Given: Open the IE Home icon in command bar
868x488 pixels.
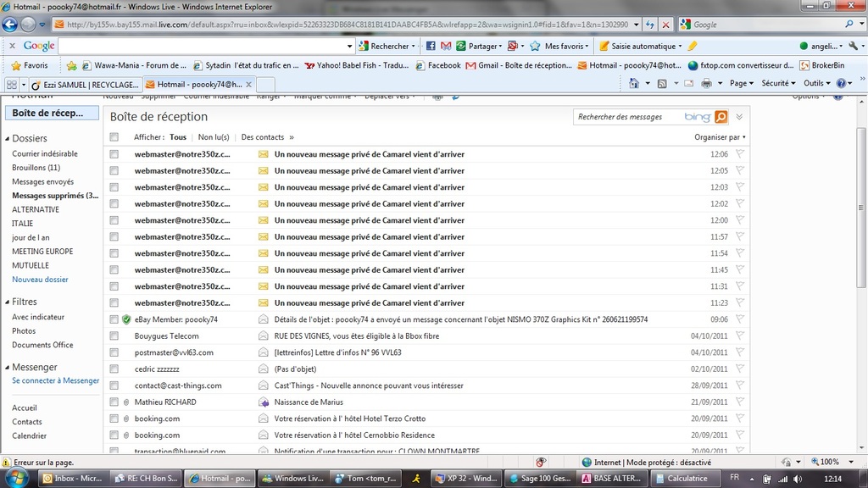Looking at the screenshot, I should point(634,84).
